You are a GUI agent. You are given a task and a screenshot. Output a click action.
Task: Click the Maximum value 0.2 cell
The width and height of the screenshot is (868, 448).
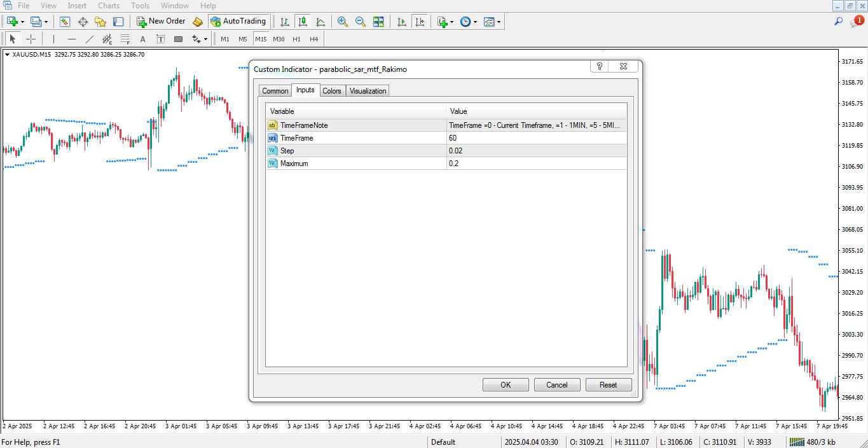pos(536,164)
